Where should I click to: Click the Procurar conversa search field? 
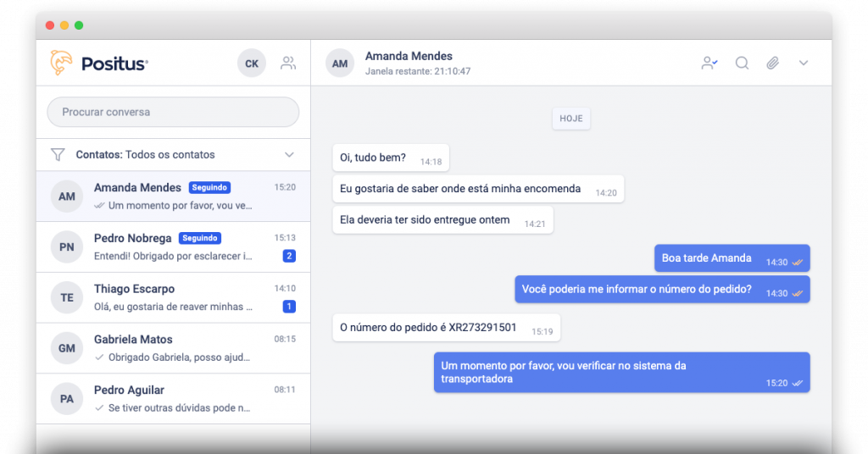tap(173, 112)
